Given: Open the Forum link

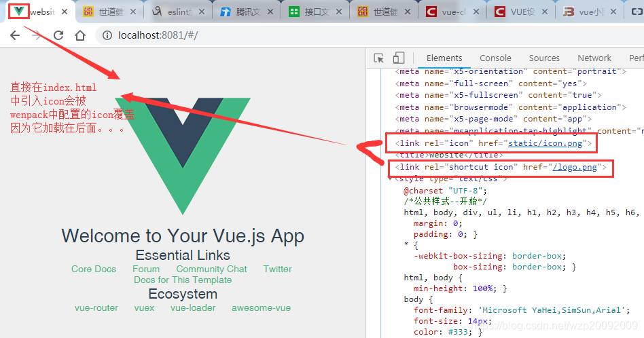Looking at the screenshot, I should point(146,269).
